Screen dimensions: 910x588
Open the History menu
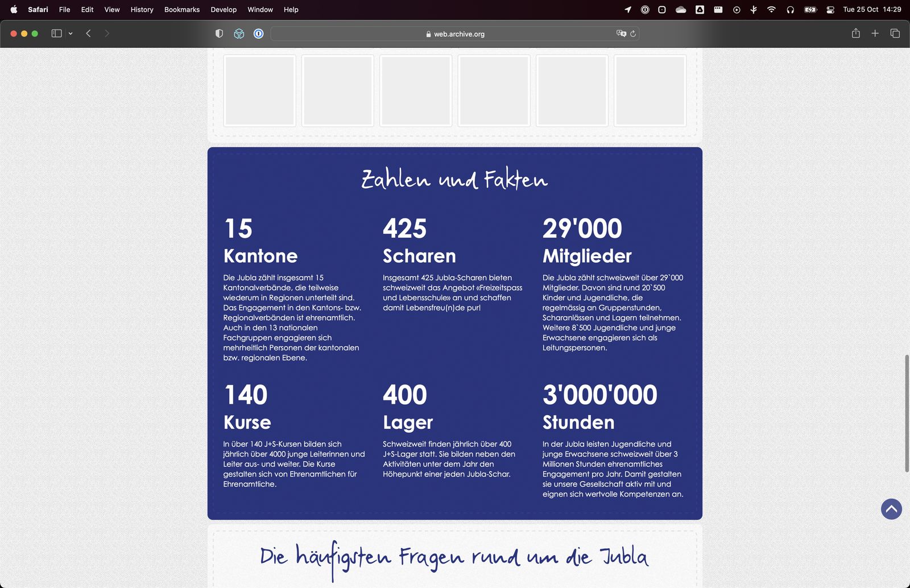(x=142, y=9)
